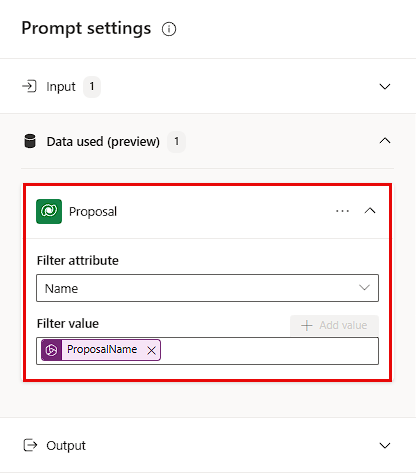The image size is (416, 476).
Task: Click the purple ProposalName tag icon
Action: tap(51, 350)
